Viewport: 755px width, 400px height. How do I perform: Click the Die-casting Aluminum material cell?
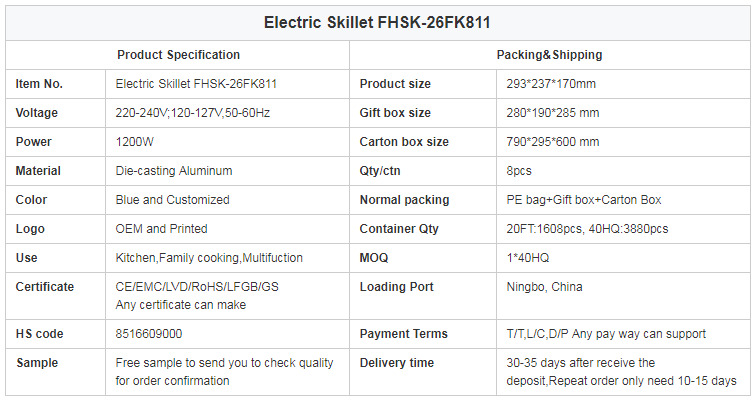point(227,171)
